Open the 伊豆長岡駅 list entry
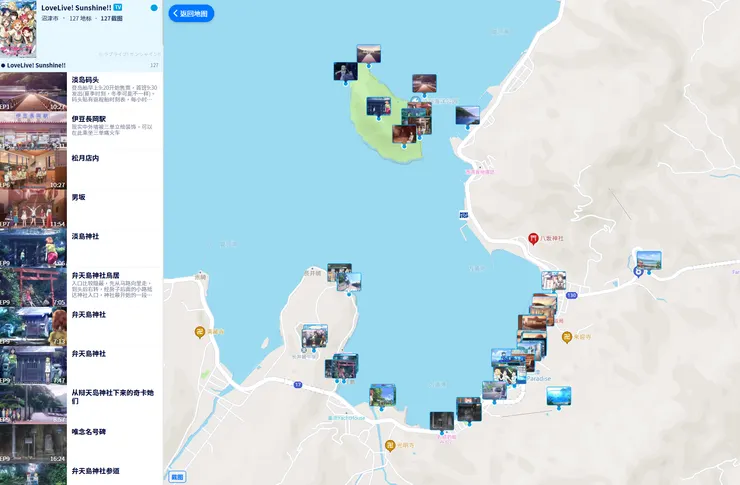Image resolution: width=740 pixels, height=485 pixels. coord(81,131)
